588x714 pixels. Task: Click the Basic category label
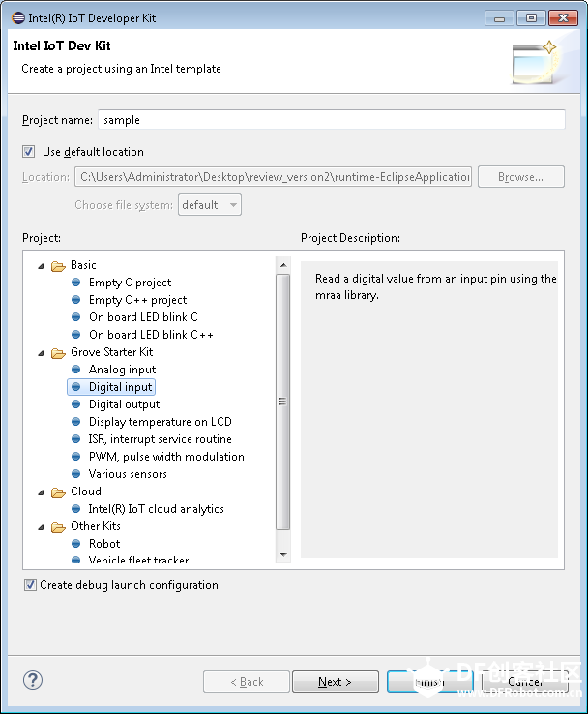pyautogui.click(x=83, y=265)
